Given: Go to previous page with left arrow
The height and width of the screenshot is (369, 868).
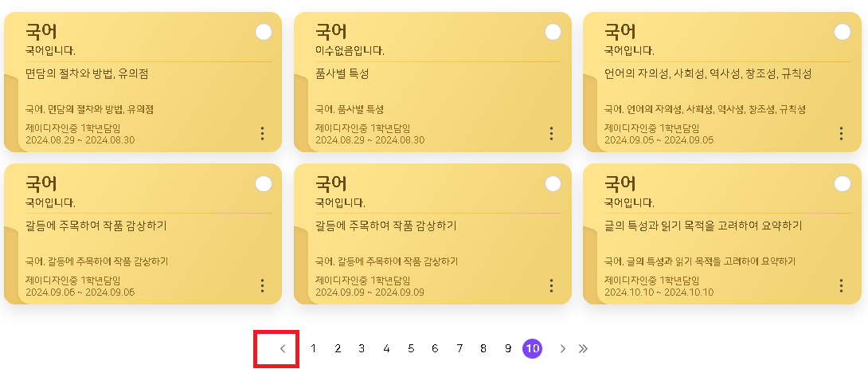Looking at the screenshot, I should tap(282, 349).
